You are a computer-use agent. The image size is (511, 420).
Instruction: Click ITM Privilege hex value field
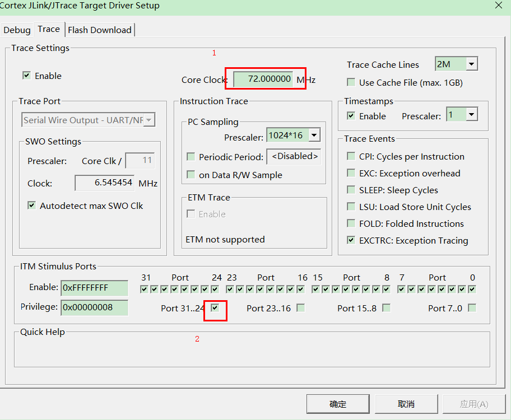95,307
